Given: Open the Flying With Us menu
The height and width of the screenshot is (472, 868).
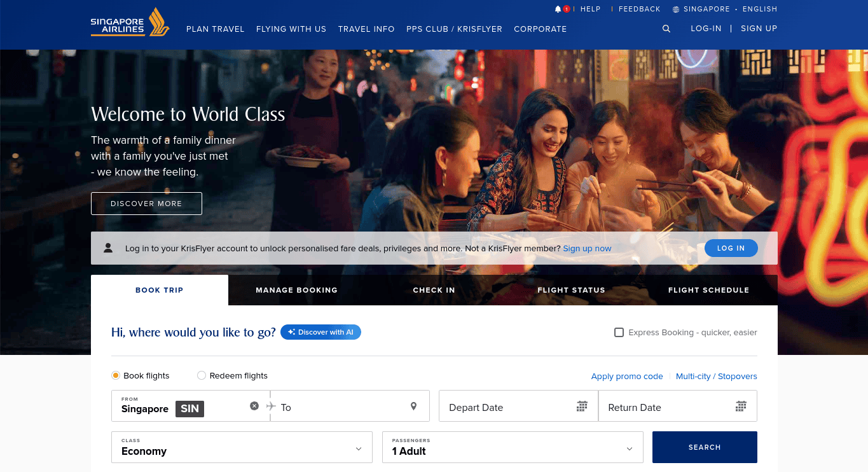Looking at the screenshot, I should pos(291,29).
